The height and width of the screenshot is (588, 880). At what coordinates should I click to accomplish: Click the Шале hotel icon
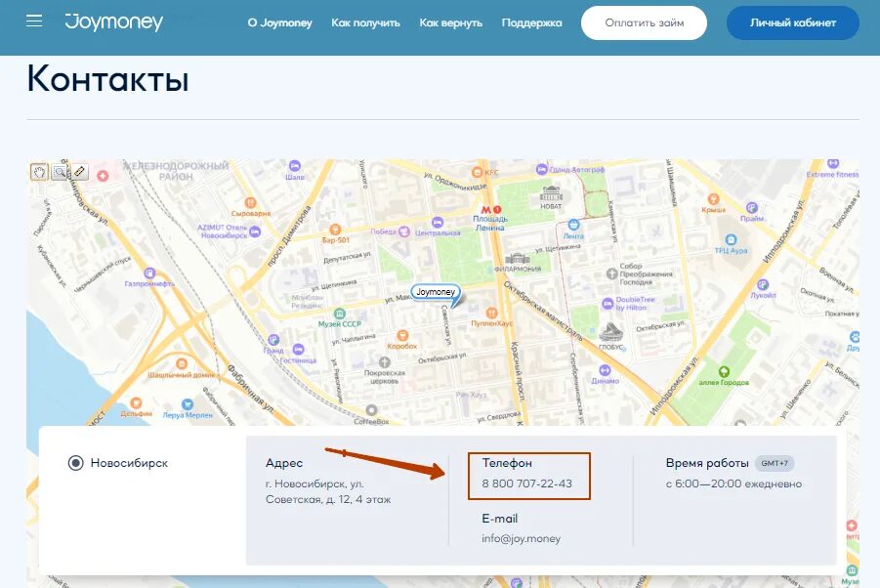[x=295, y=166]
